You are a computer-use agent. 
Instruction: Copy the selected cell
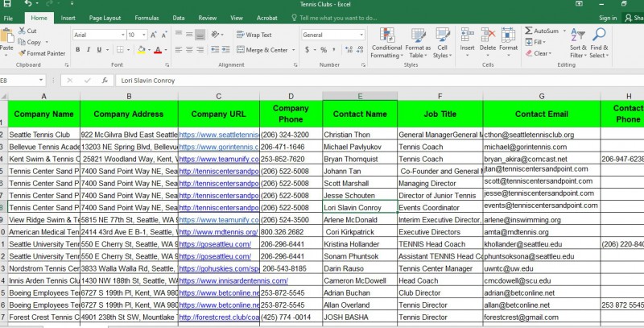click(30, 42)
